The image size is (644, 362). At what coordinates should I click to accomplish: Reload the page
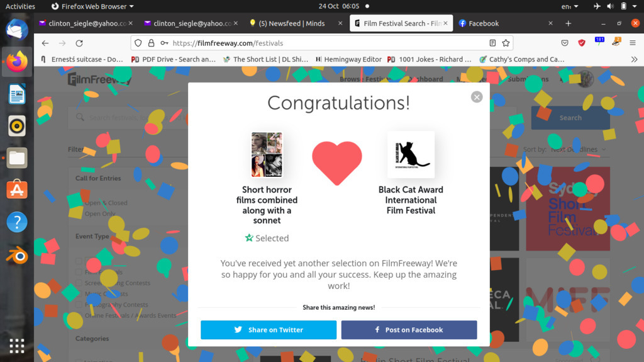79,43
